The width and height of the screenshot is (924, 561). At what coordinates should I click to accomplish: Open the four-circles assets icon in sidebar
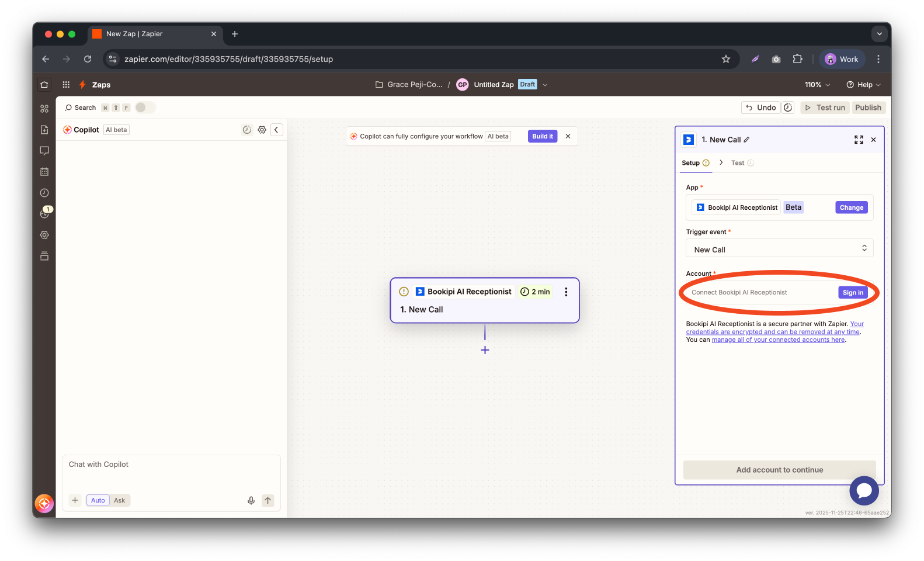point(44,109)
